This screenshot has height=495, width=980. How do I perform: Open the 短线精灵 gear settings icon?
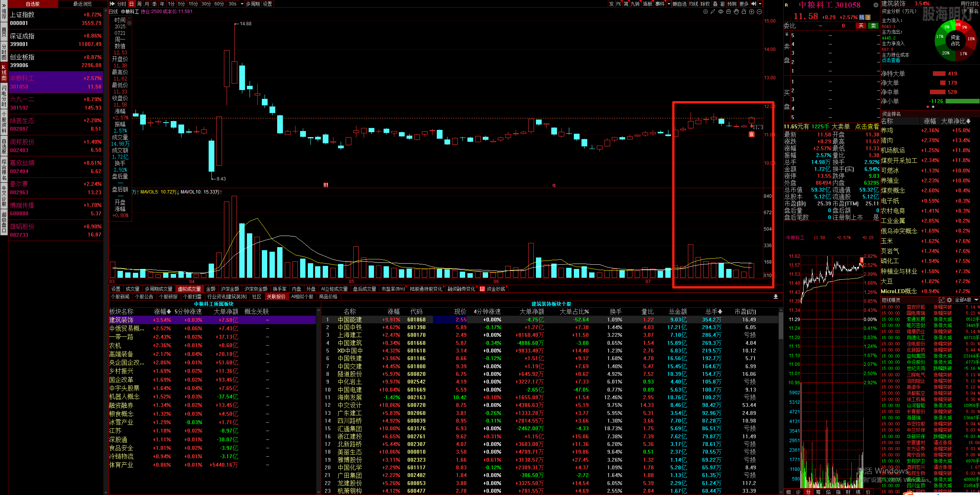coord(949,300)
